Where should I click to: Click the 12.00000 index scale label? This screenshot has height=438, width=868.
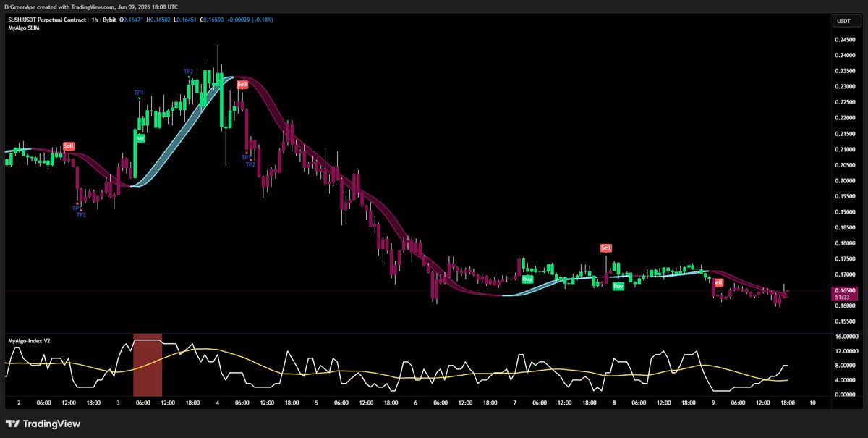[x=846, y=351]
